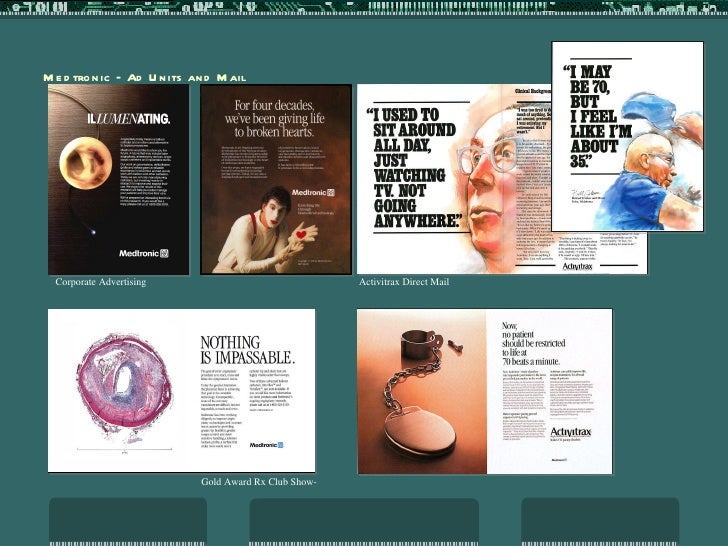The image size is (728, 546).
Task: Open the ILLUMENATING corporate ad thumbnail
Action: click(x=118, y=180)
